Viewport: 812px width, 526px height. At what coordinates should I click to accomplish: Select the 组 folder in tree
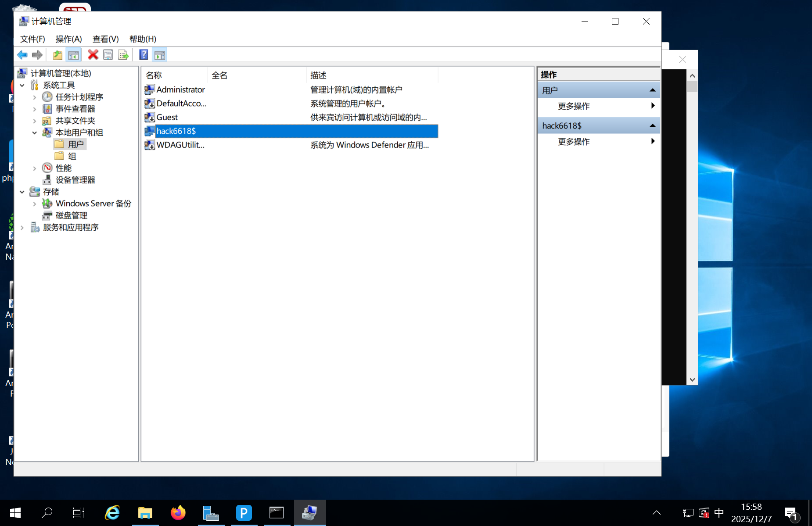tap(72, 156)
